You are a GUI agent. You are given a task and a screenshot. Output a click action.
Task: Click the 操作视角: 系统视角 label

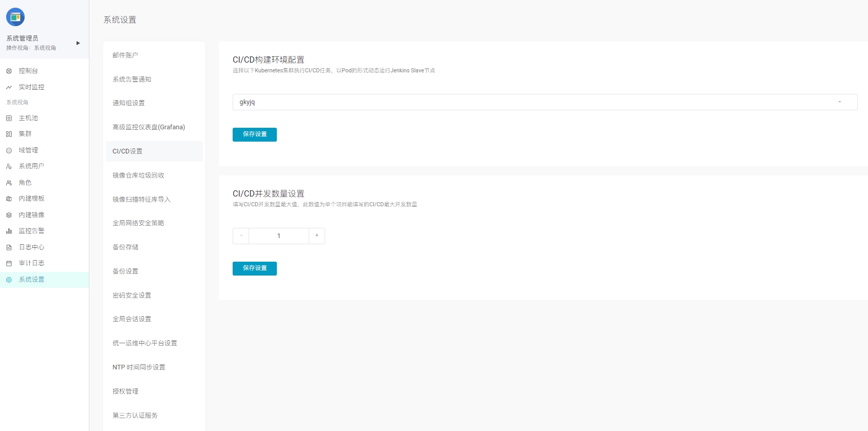pos(31,48)
